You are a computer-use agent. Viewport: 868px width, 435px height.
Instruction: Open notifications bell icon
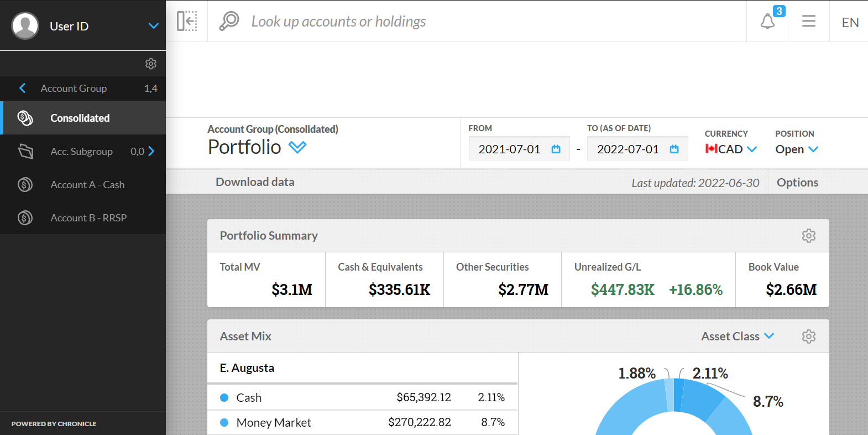click(767, 22)
